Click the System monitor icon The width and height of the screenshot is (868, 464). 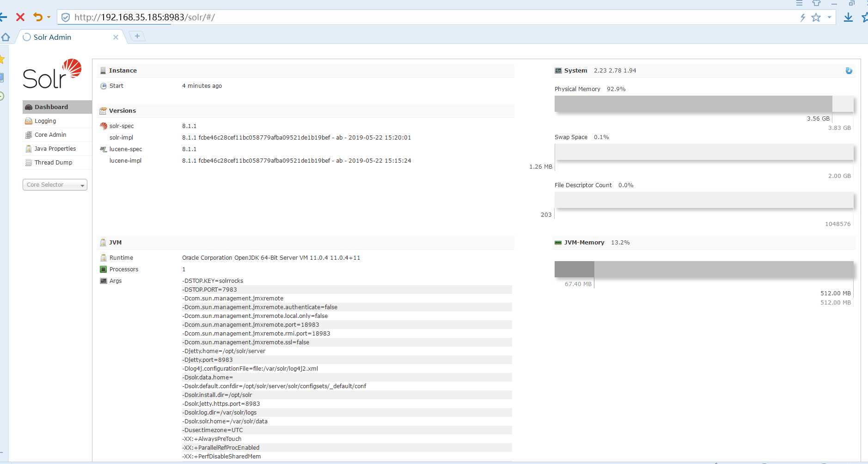[558, 71]
